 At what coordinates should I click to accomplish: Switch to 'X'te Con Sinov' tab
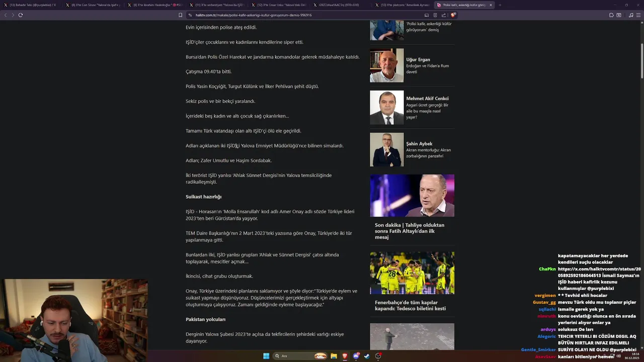point(93,5)
